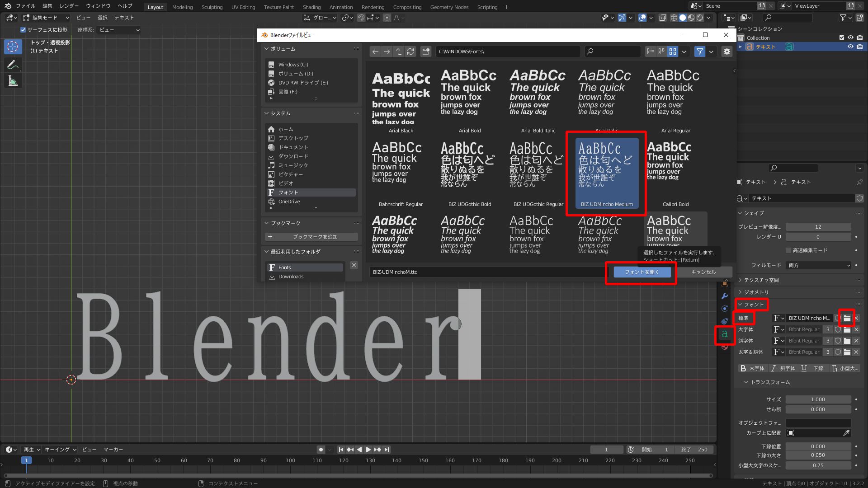Open the 座標系 dropdown set to ビュー
868x488 pixels.
[118, 30]
